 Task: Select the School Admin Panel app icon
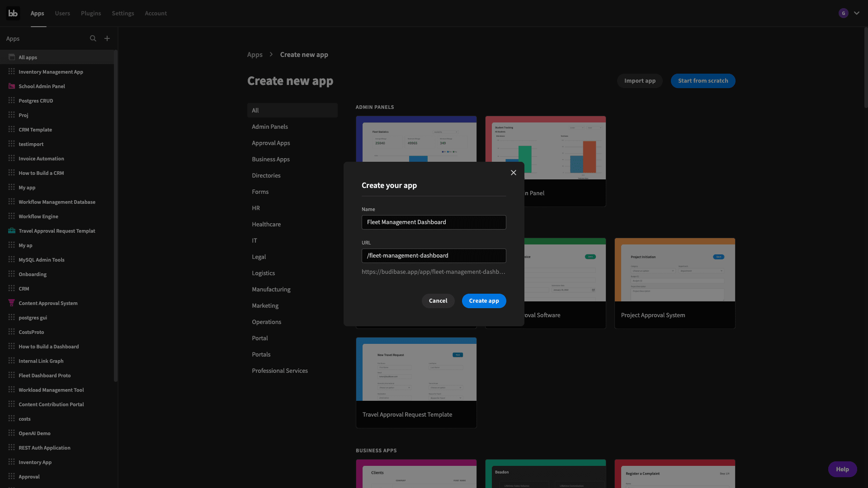(11, 86)
